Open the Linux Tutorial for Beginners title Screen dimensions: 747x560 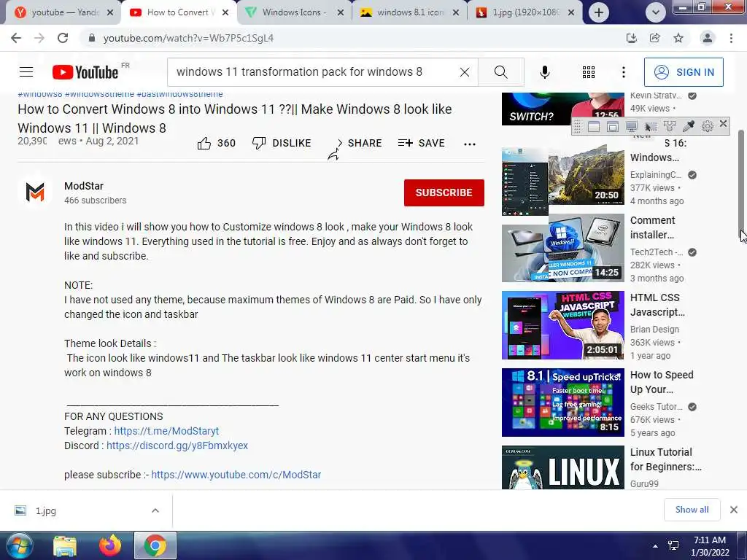tap(665, 459)
